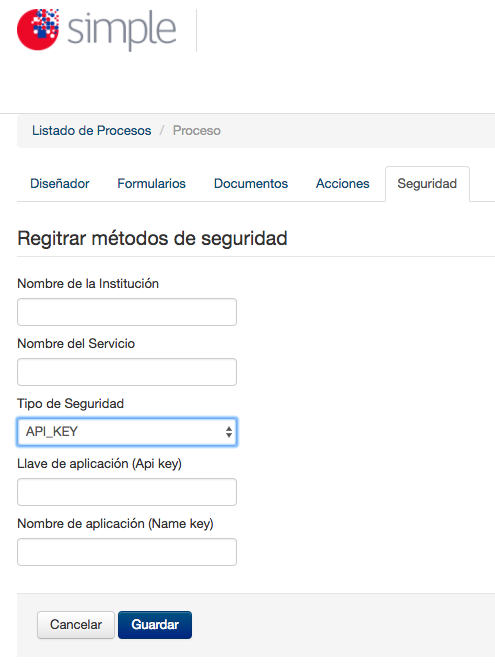Focus the Llave de aplicación field
Screen dimensions: 495x663
(127, 492)
